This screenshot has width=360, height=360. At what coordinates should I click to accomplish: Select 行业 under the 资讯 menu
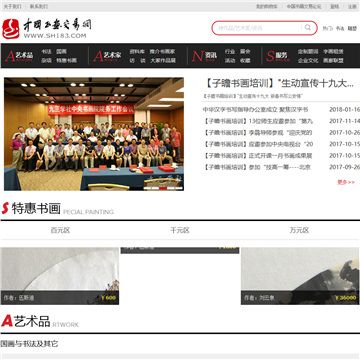pos(230,52)
